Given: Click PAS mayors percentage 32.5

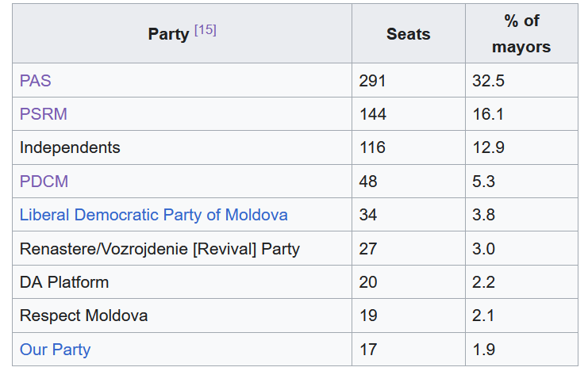Looking at the screenshot, I should point(488,81).
